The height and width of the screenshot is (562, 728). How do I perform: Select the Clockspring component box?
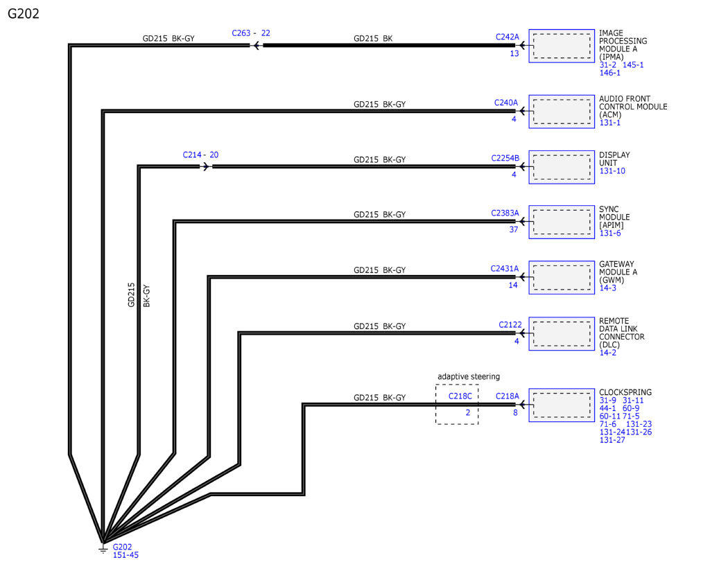[x=562, y=405]
